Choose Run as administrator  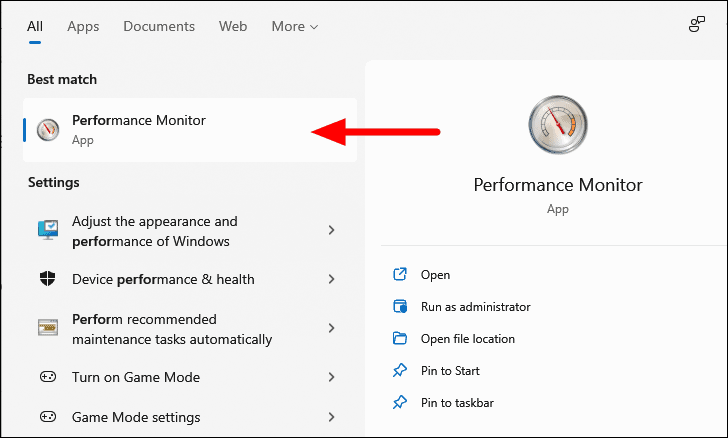tap(475, 307)
